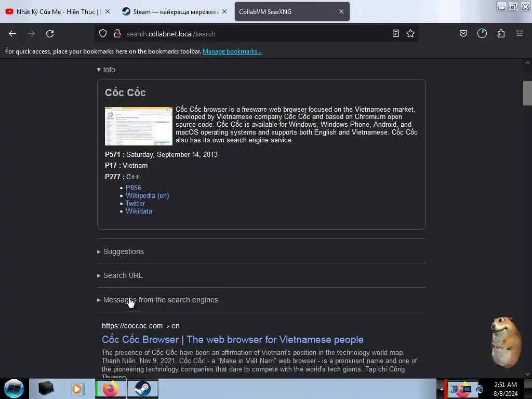Click the hamster desktop mascot
532x399 pixels.
[506, 342]
